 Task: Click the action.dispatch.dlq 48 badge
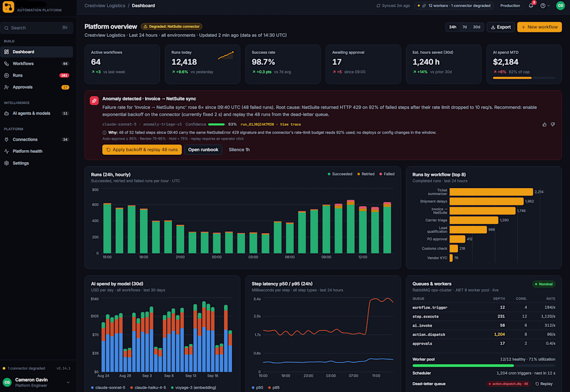tap(508, 384)
